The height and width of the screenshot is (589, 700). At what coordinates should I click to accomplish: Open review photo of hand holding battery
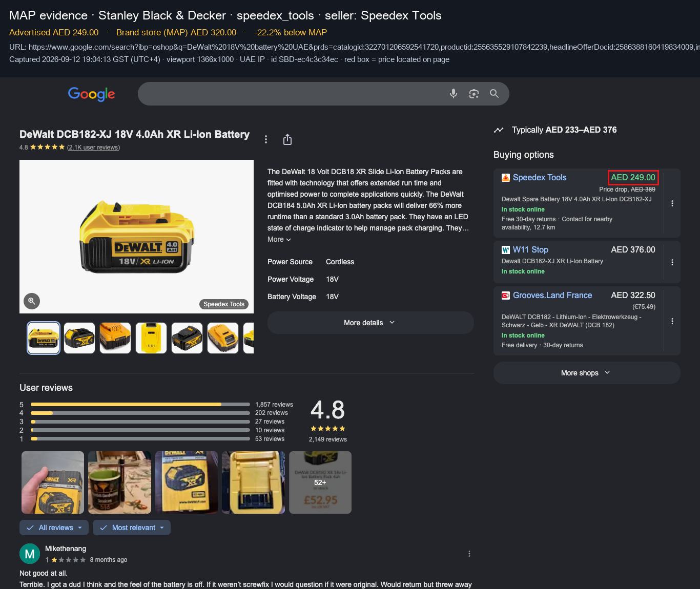point(53,482)
